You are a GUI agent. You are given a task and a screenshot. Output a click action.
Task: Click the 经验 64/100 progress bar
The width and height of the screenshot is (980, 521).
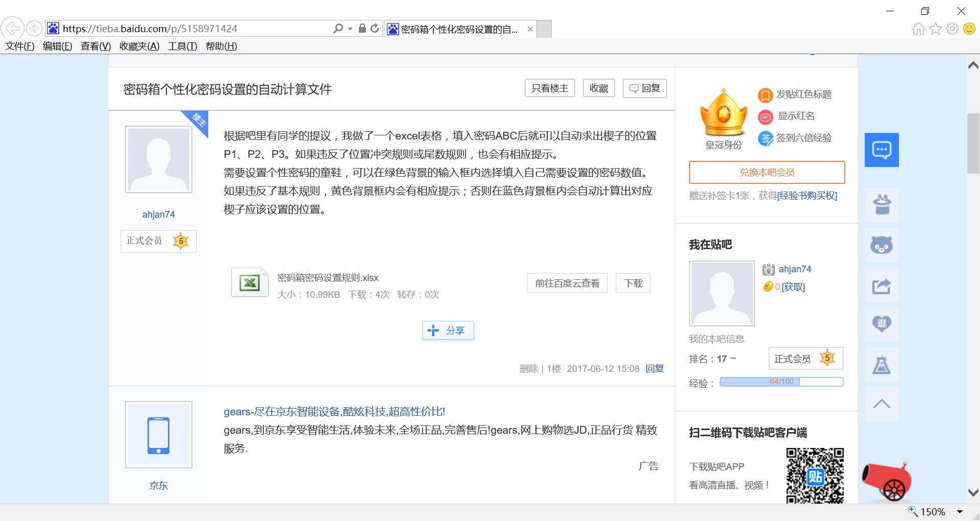[781, 382]
